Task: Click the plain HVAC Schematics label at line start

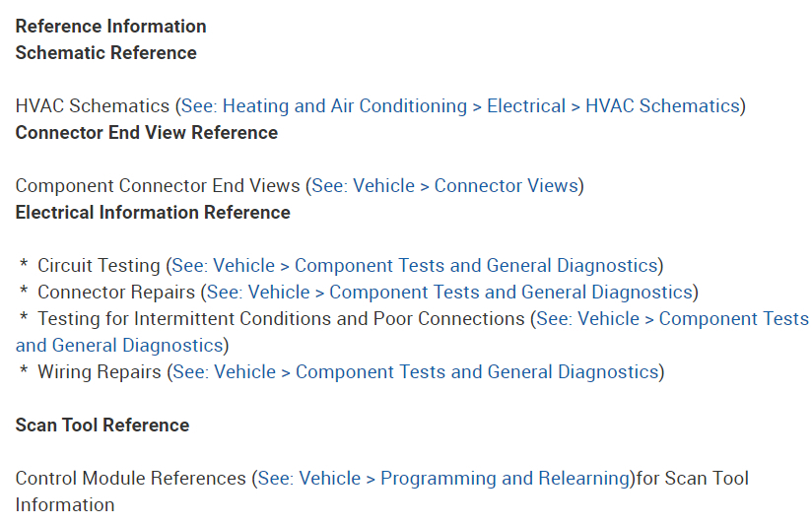Action: [93, 105]
